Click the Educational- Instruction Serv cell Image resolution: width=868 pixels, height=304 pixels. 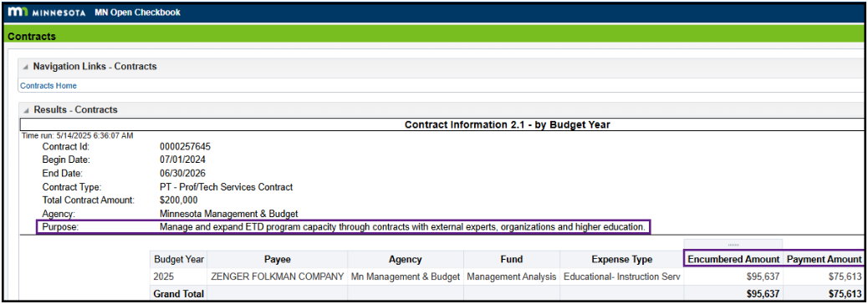[x=621, y=277]
